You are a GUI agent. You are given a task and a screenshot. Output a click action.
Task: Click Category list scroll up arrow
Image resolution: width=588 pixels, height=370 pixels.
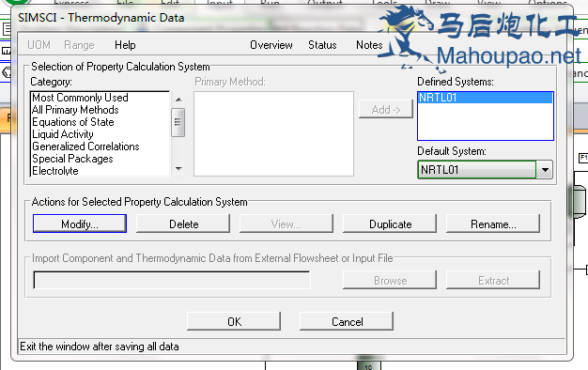click(x=178, y=100)
